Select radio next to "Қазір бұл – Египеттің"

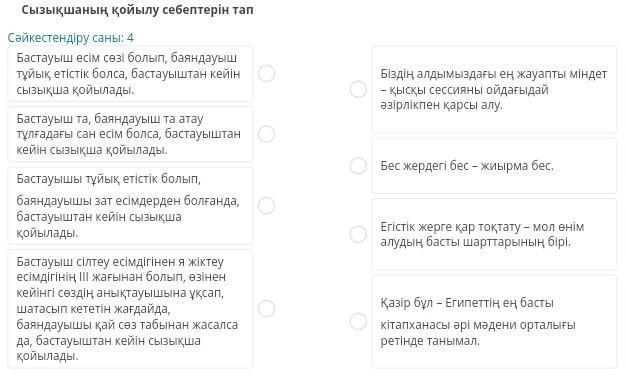click(x=358, y=321)
